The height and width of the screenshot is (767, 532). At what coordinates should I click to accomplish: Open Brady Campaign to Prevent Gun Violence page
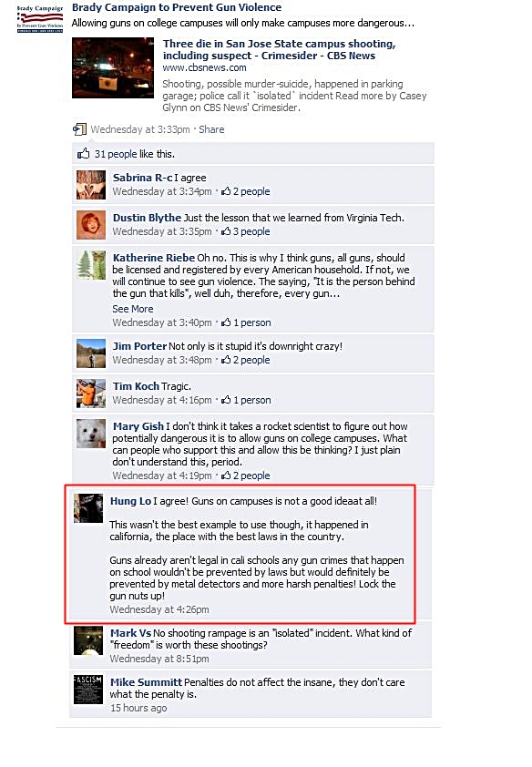[x=177, y=7]
